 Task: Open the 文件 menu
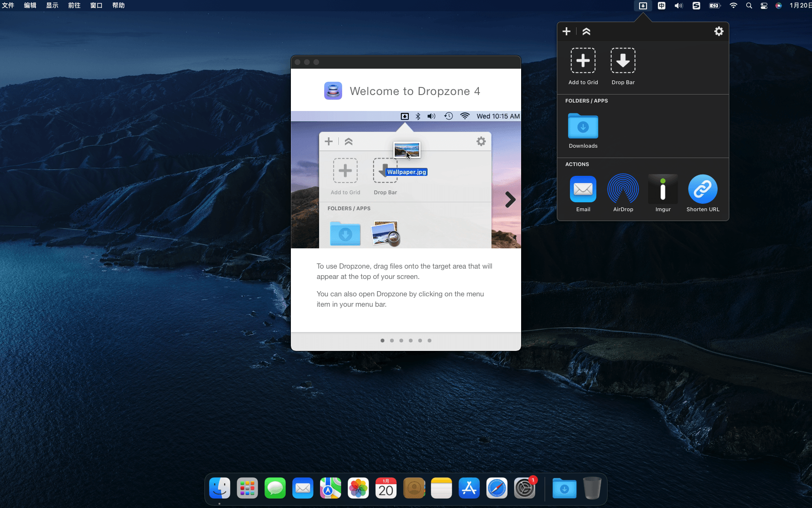8,6
